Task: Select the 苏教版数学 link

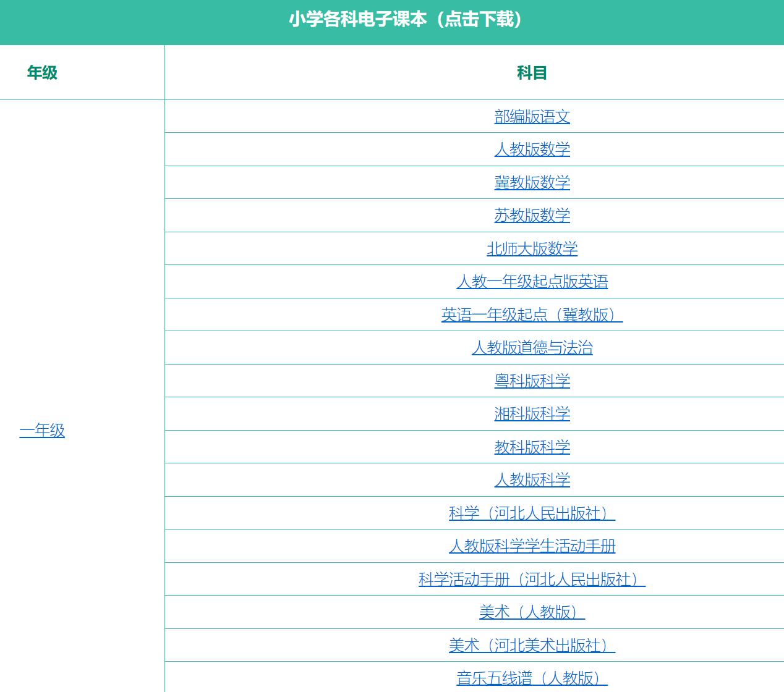Action: (532, 216)
